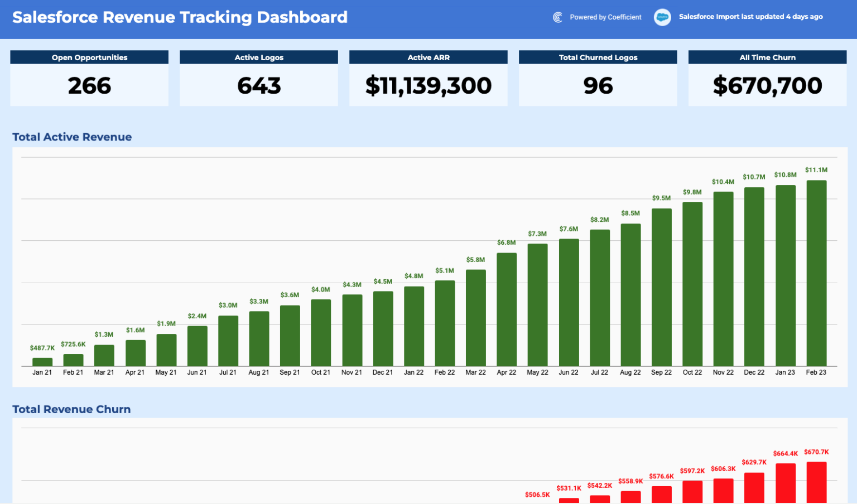Open the Powered by Coefficient link
This screenshot has height=504, width=857.
605,17
